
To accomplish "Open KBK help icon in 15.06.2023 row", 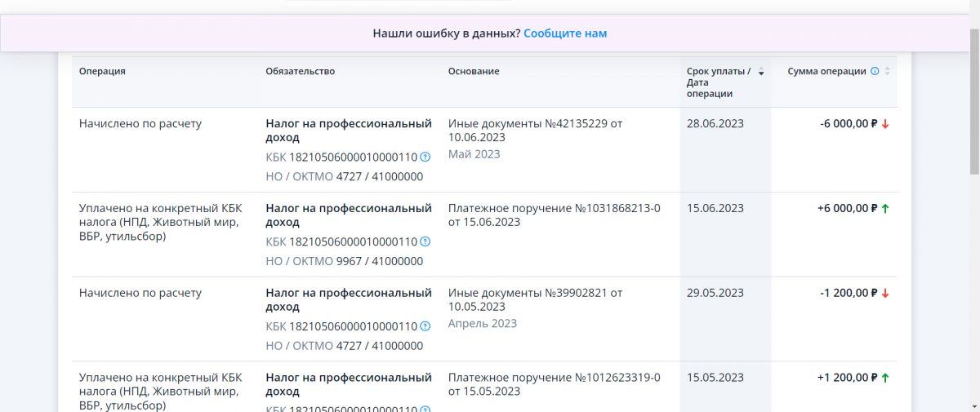I will point(425,241).
